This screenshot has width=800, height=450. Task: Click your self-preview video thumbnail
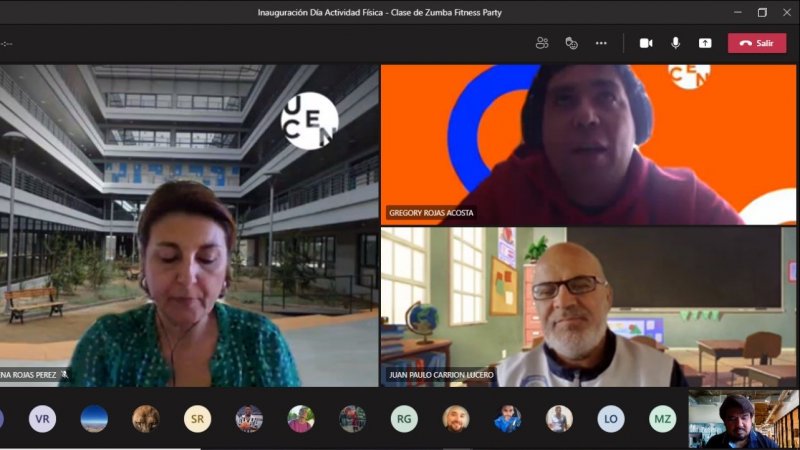click(743, 418)
